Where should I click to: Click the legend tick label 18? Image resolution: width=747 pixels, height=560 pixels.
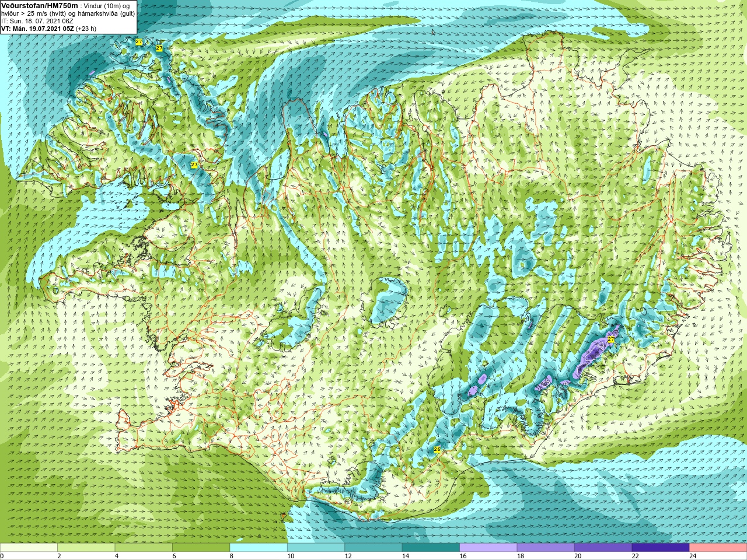tap(521, 556)
